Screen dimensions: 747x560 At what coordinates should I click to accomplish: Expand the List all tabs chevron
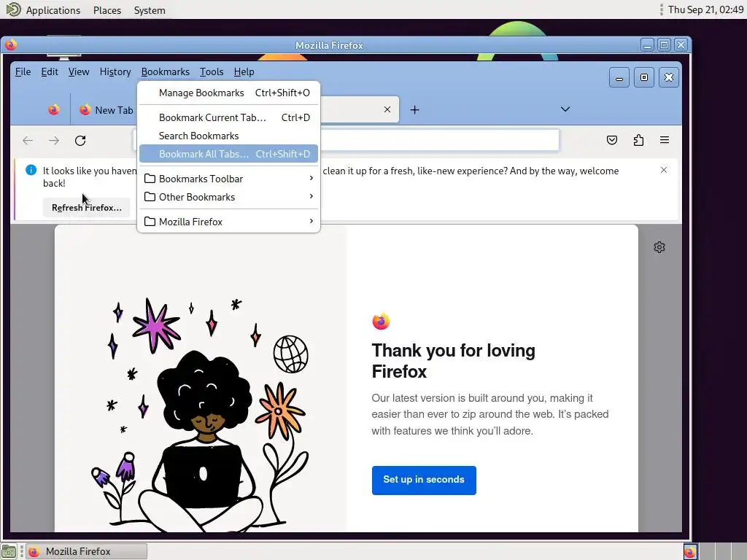[565, 109]
